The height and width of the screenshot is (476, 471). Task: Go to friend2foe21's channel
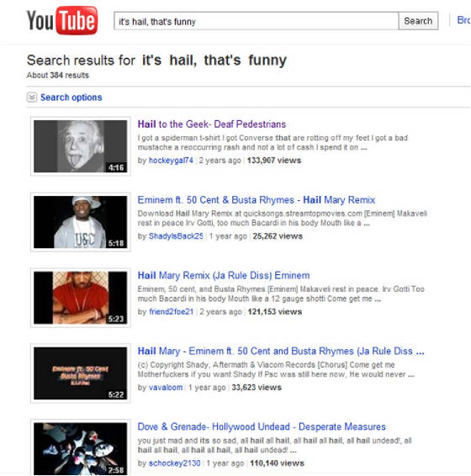point(172,311)
